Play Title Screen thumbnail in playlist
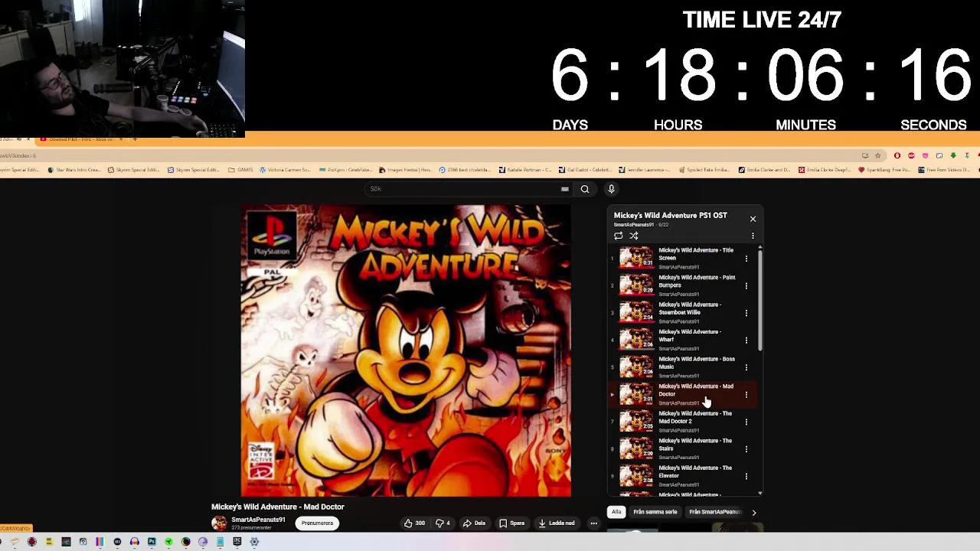 point(636,258)
